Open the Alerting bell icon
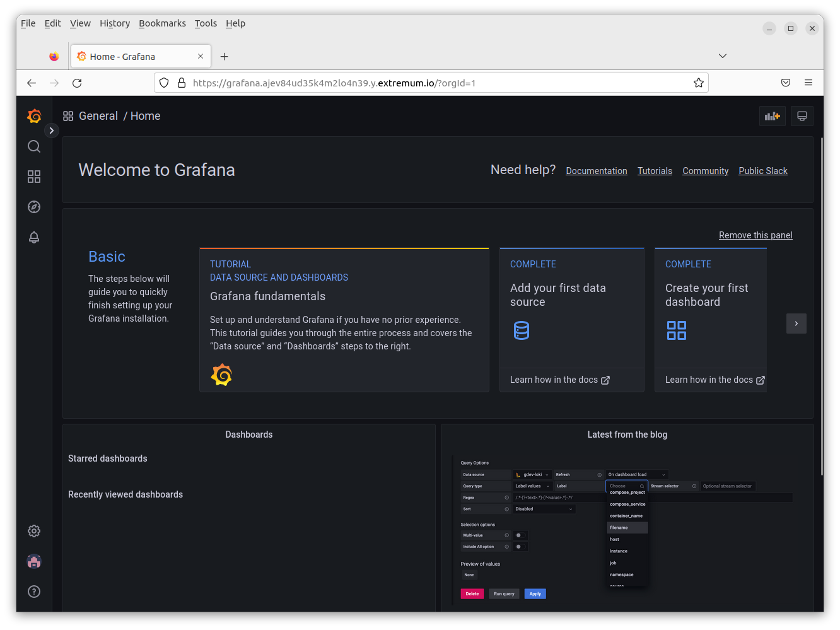 click(x=34, y=237)
